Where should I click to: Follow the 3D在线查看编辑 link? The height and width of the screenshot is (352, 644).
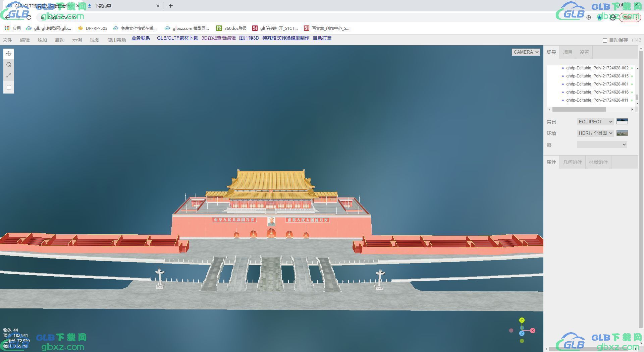coord(219,38)
